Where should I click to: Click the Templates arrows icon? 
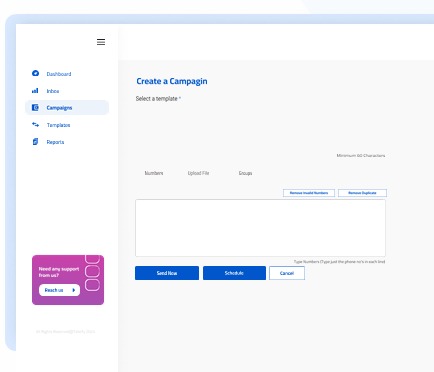(x=35, y=125)
